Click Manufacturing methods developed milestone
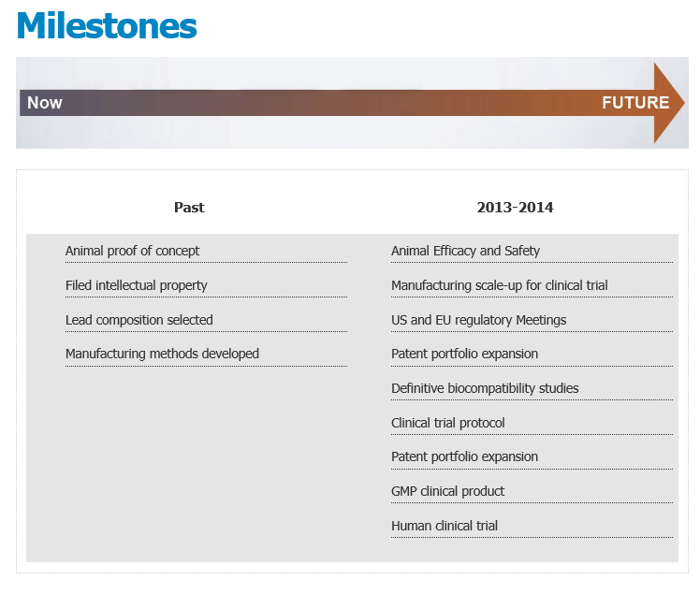The width and height of the screenshot is (700, 594). pos(162,354)
